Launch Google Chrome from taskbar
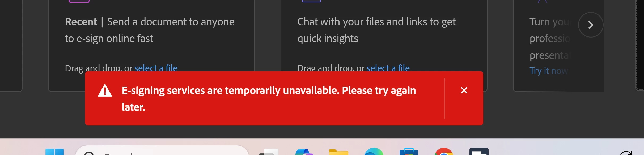Viewport: 644px width, 155px height. 444,152
